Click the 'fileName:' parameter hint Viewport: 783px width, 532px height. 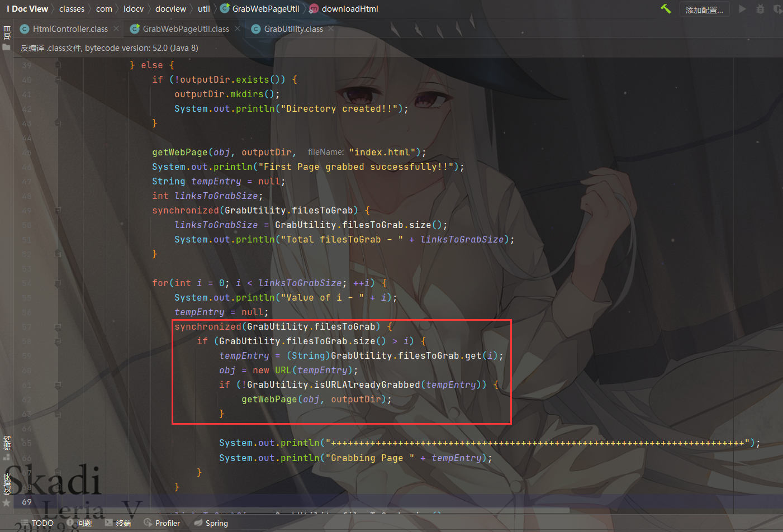tap(326, 152)
